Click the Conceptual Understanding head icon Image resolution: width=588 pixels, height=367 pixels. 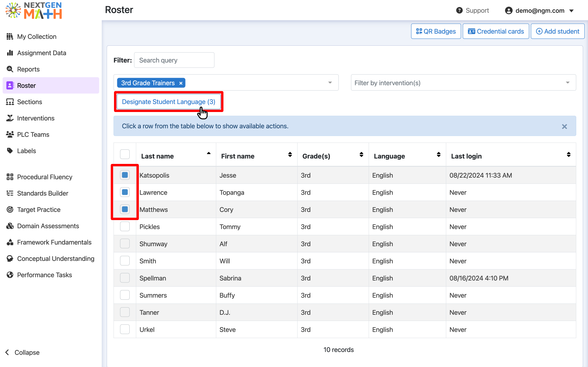point(10,259)
